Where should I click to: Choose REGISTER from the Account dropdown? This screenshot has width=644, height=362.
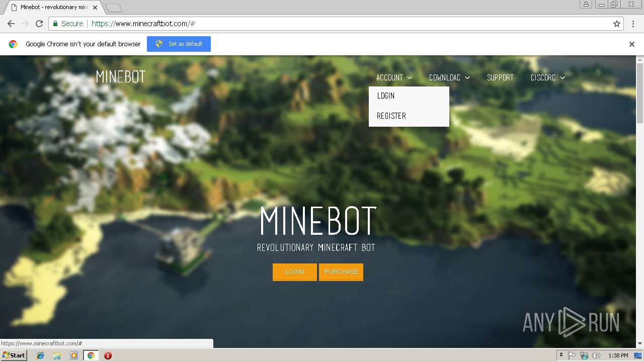tap(409, 116)
